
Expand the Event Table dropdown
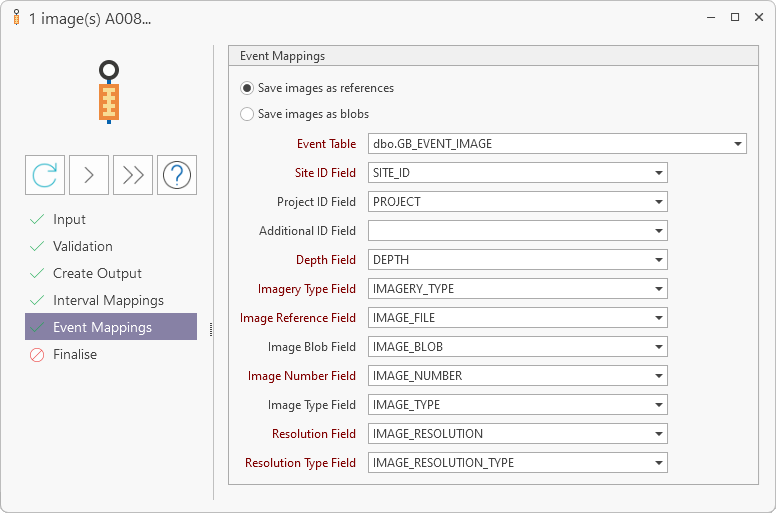point(737,144)
